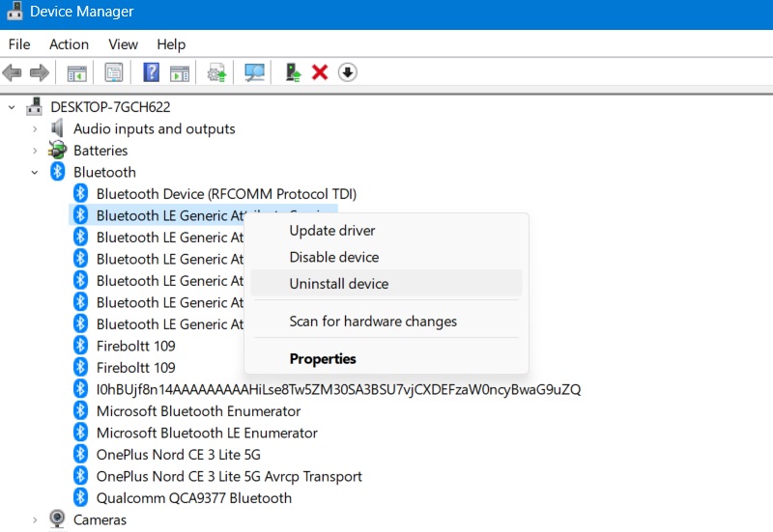Expand the Cameras category
Screen dimensions: 773x532
(x=35, y=519)
